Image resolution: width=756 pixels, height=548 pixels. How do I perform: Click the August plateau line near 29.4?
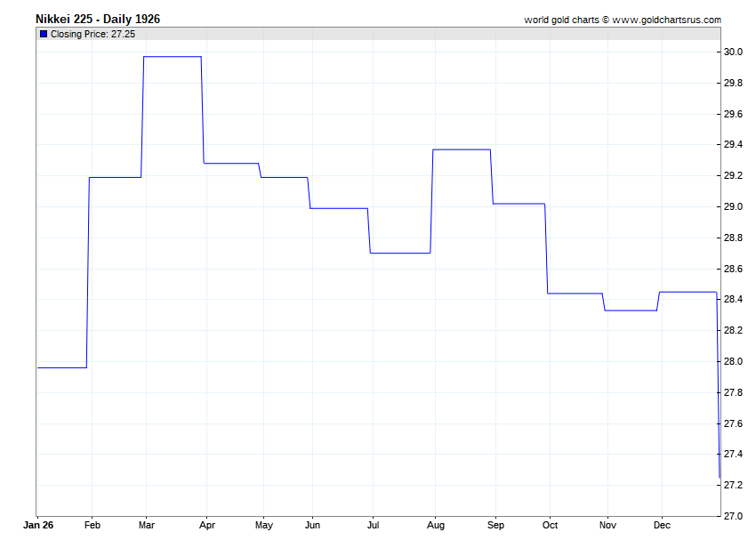(x=462, y=150)
